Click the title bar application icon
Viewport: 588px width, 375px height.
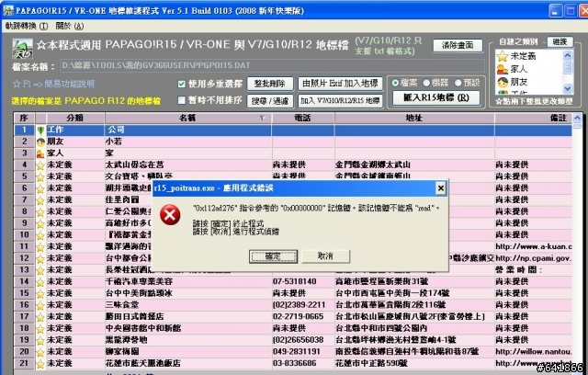(x=8, y=10)
